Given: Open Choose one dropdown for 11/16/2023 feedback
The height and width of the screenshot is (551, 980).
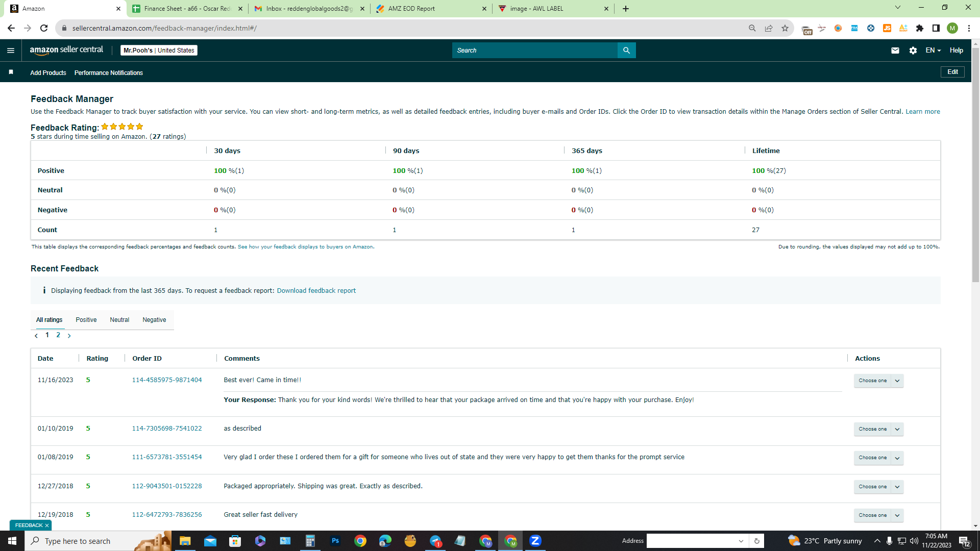Looking at the screenshot, I should [878, 381].
